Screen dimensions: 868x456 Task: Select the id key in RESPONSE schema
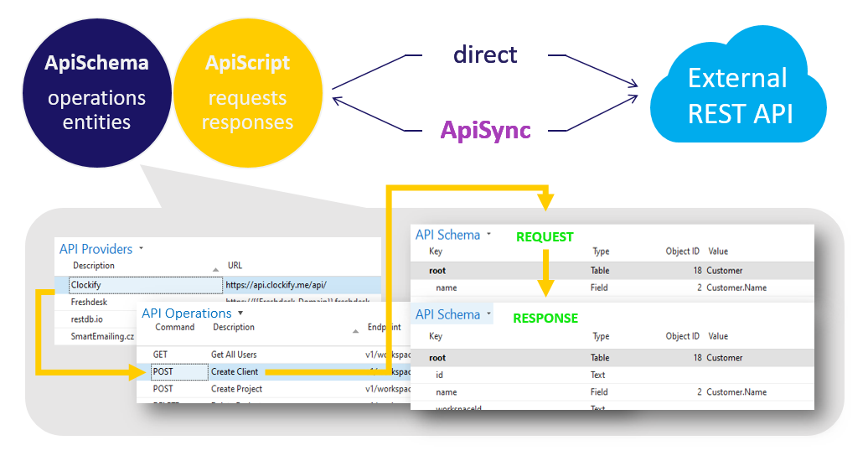click(x=439, y=375)
